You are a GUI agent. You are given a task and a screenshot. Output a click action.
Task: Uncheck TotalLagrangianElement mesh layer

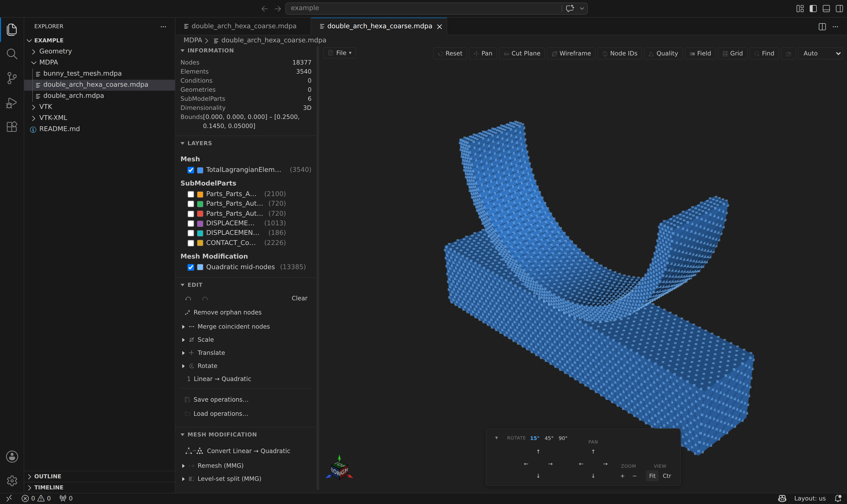pyautogui.click(x=191, y=170)
